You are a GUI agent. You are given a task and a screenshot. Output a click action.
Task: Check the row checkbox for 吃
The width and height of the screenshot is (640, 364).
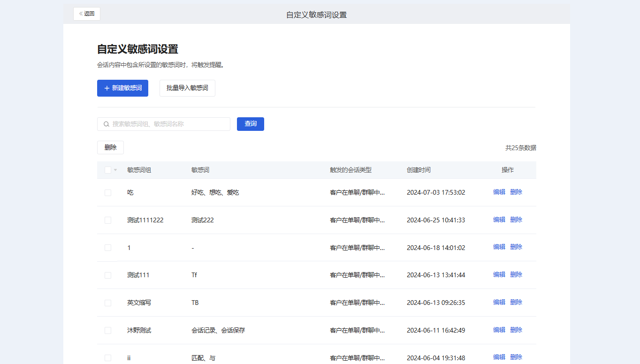(x=108, y=192)
